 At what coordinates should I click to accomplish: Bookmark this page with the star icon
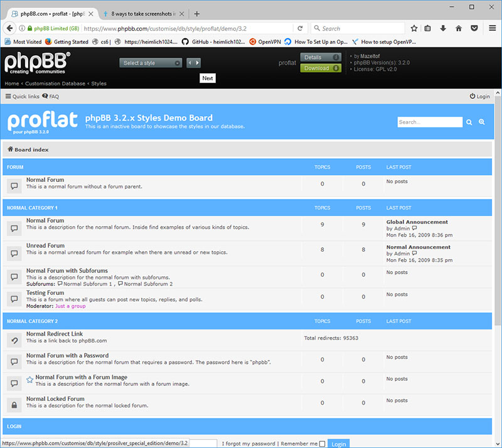pyautogui.click(x=414, y=28)
